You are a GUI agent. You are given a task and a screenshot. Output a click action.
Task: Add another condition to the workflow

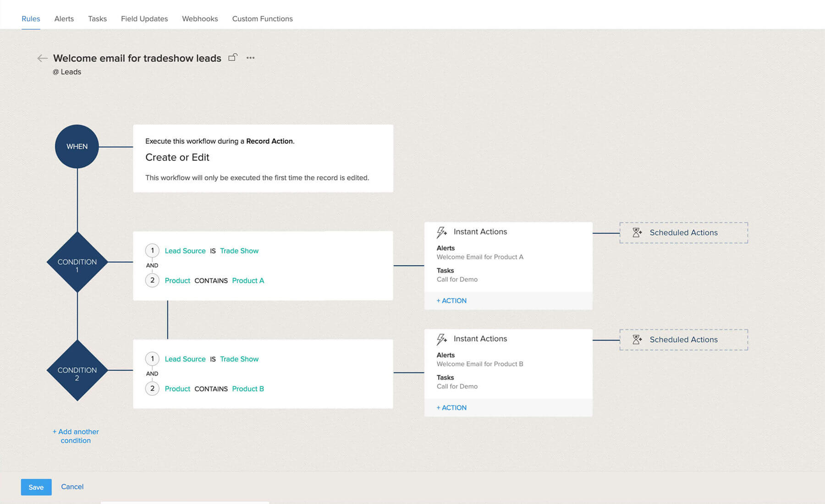coord(76,436)
